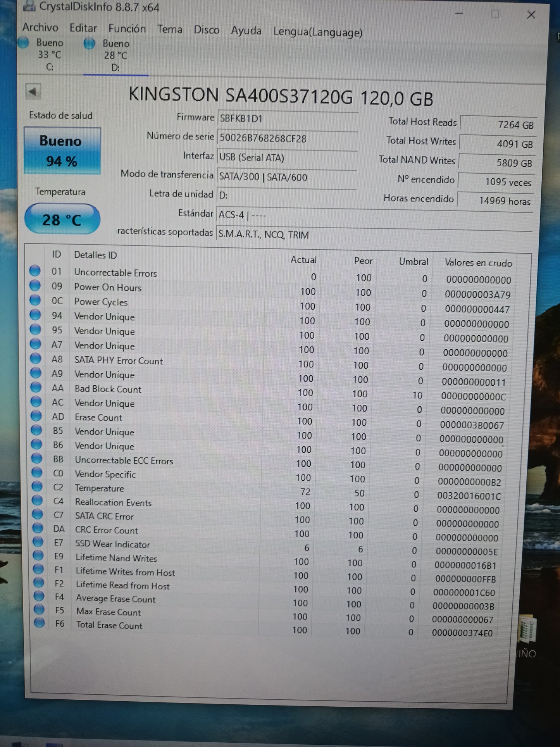560x747 pixels.
Task: Click status circle for Average Erase Count
Action: coord(39,596)
